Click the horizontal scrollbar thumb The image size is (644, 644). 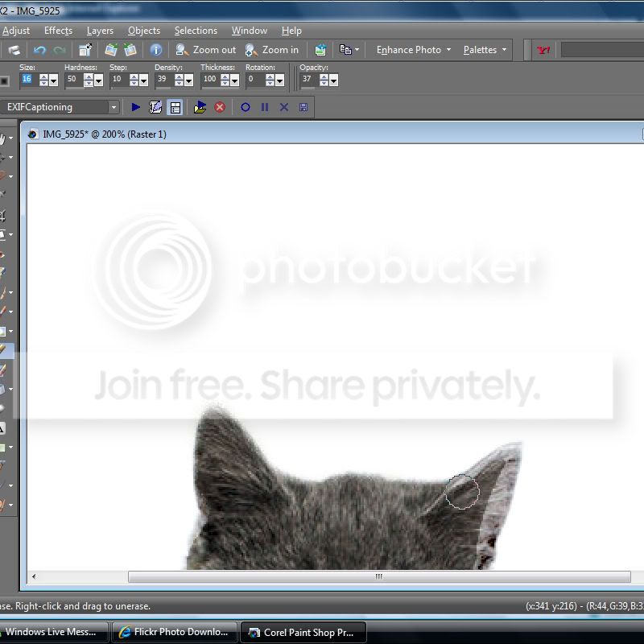(378, 576)
